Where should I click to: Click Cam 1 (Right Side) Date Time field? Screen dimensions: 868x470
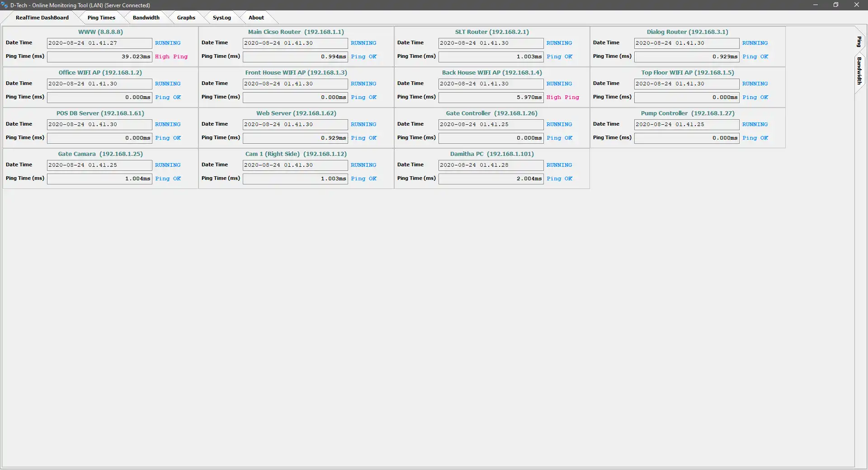coord(295,165)
